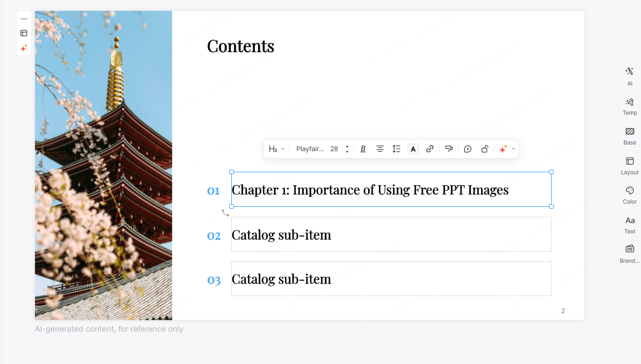Open the Temp panel on the right

coord(629,105)
